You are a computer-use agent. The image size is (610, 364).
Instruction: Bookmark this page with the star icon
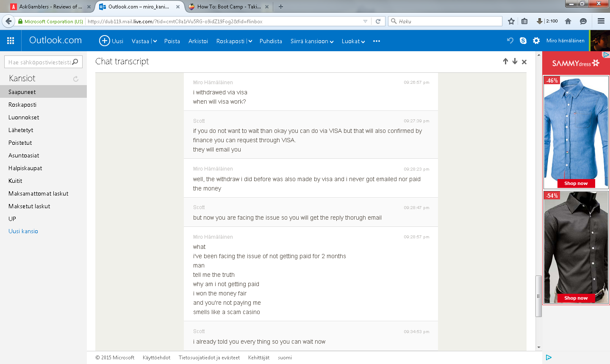pos(511,21)
